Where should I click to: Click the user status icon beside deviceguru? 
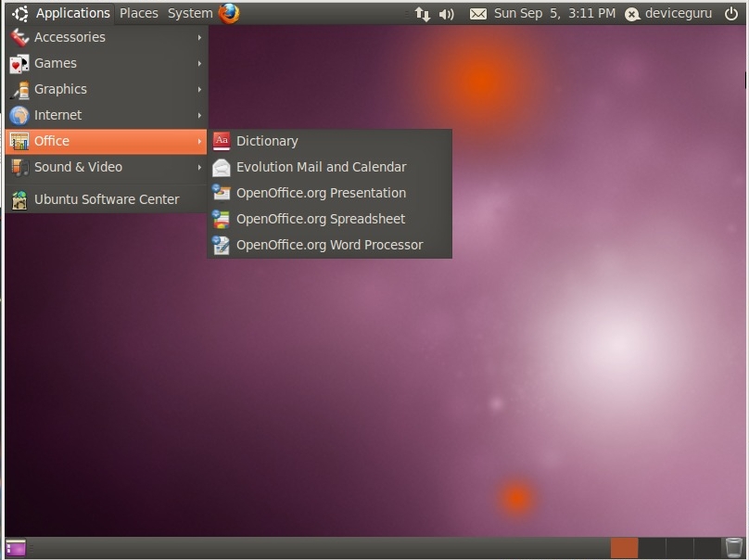pos(632,14)
